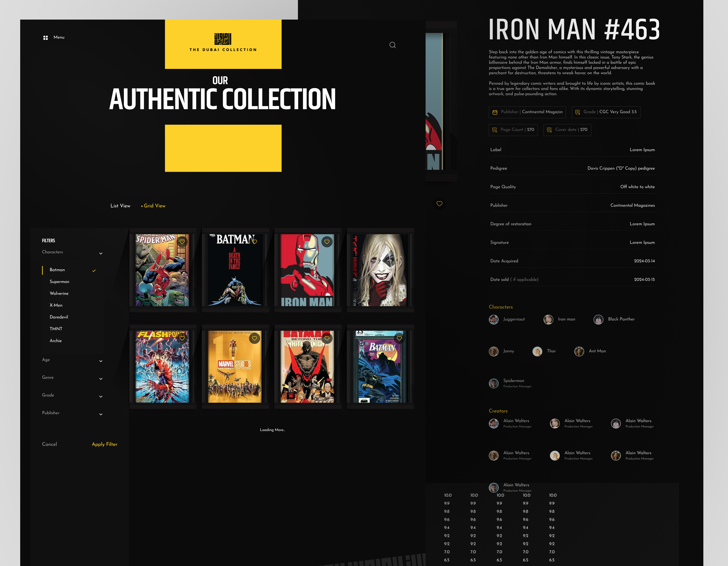Click heart icon on Iron Man cover
This screenshot has height=566, width=728.
(x=327, y=242)
